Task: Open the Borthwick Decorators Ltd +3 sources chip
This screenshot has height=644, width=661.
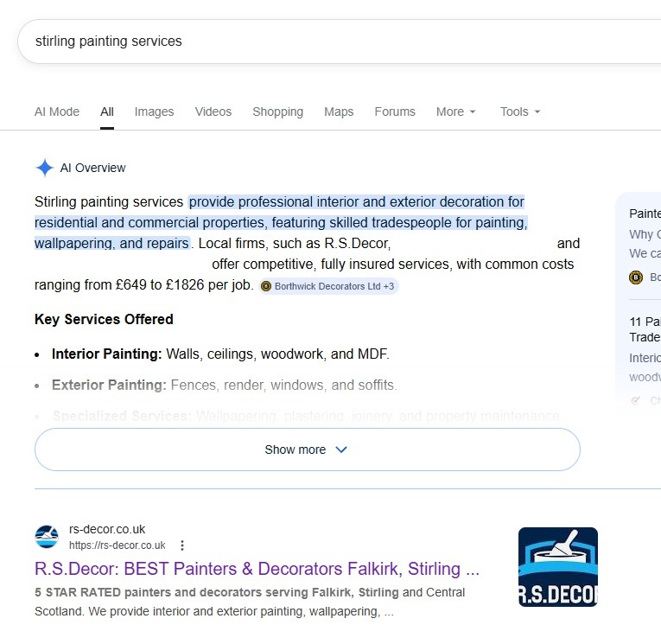Action: (328, 286)
